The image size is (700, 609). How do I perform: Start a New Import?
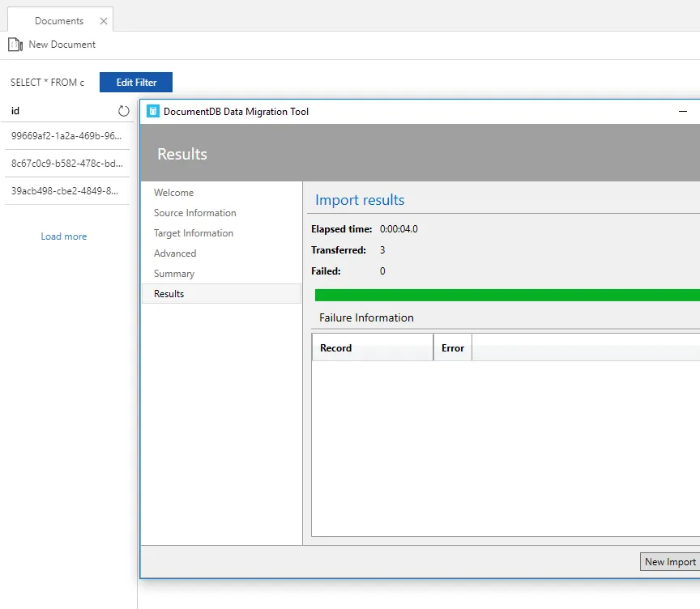tap(670, 562)
